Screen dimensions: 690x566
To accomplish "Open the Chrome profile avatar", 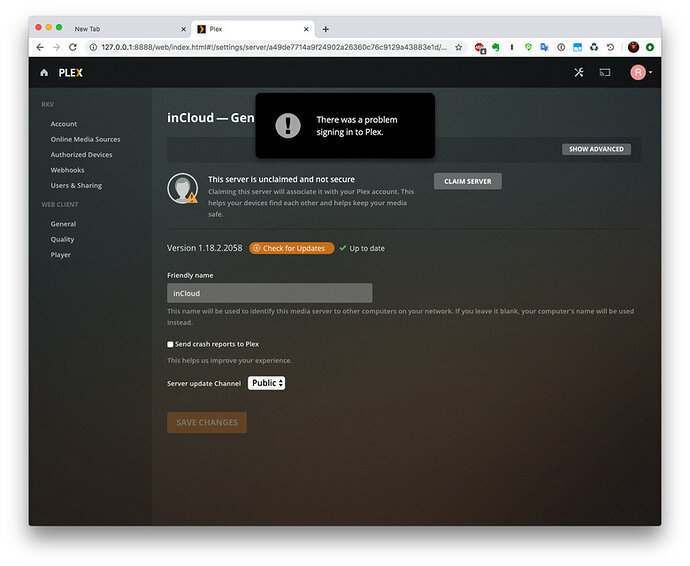I will point(633,47).
